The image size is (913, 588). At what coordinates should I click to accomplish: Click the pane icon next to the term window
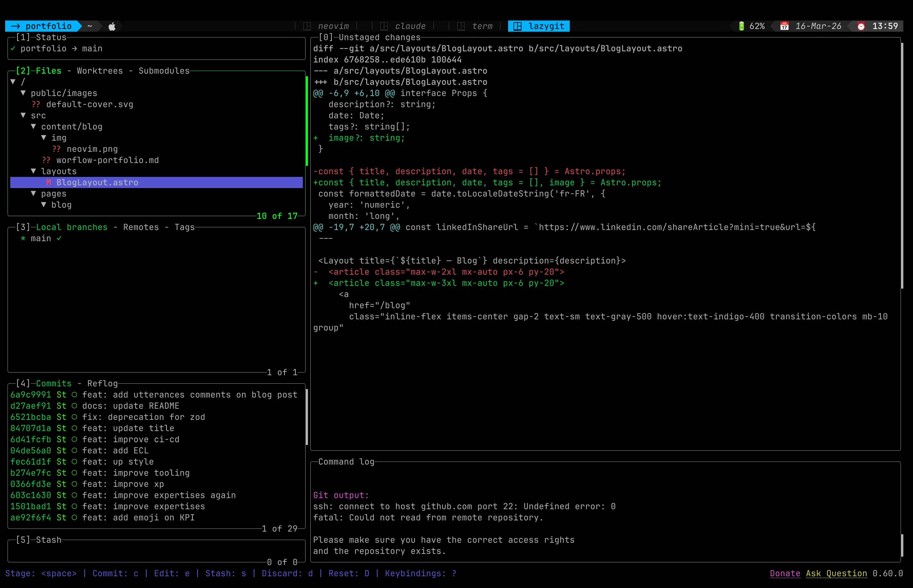[462, 26]
